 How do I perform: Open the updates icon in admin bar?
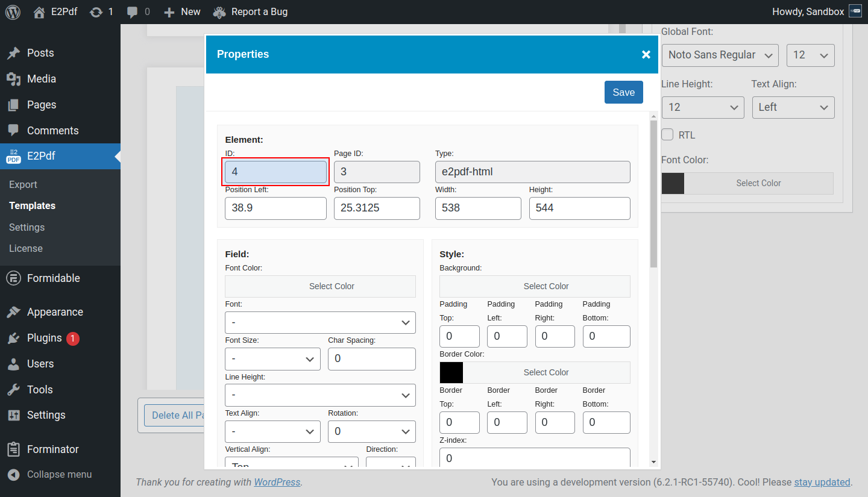[96, 11]
